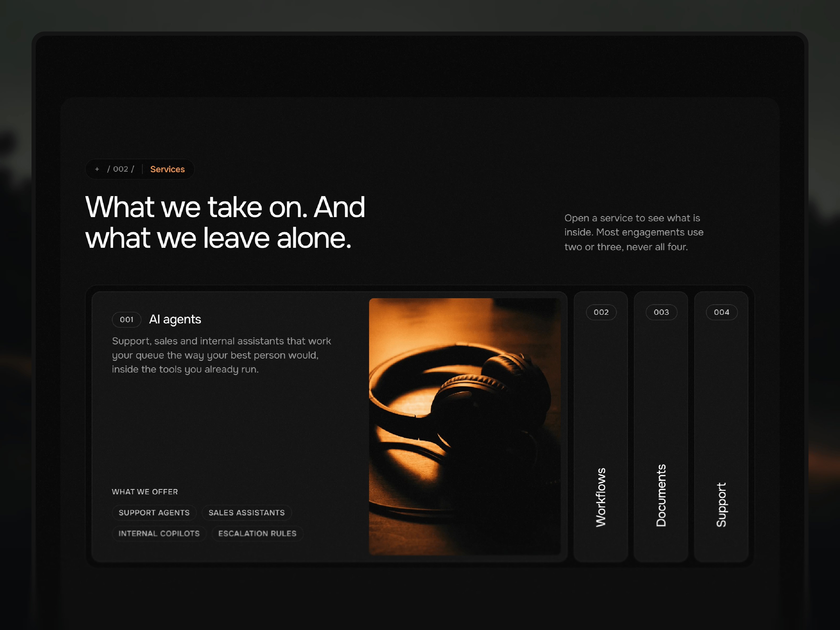
Task: Select the Sales Assistants tag
Action: pyautogui.click(x=246, y=513)
